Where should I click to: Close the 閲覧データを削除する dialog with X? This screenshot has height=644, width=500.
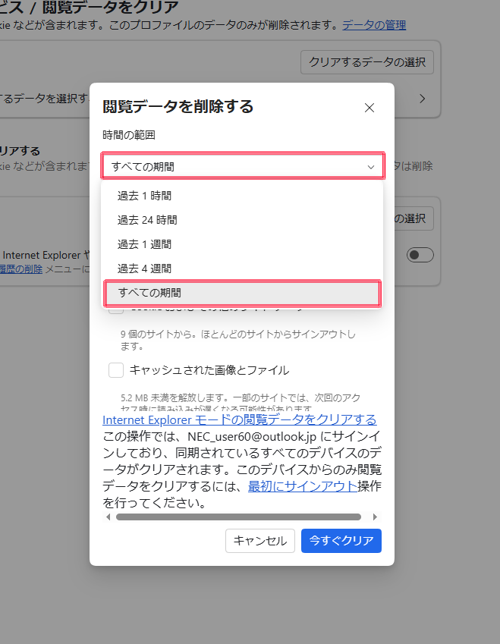pos(369,108)
